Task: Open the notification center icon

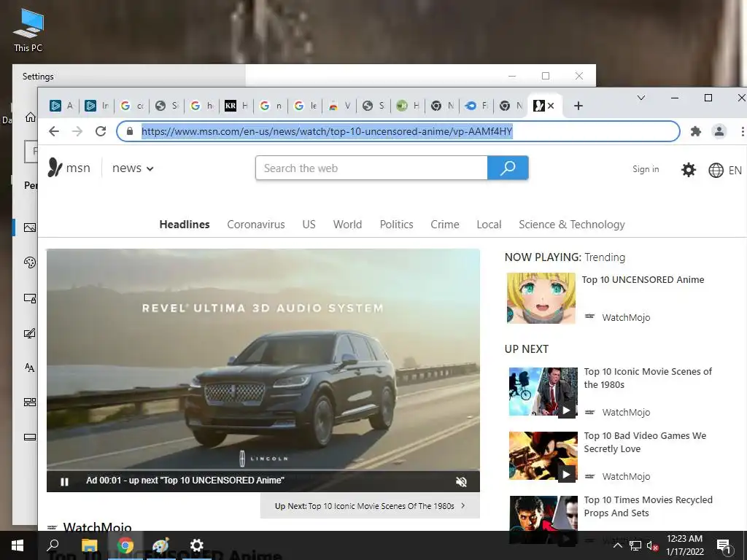Action: point(723,546)
